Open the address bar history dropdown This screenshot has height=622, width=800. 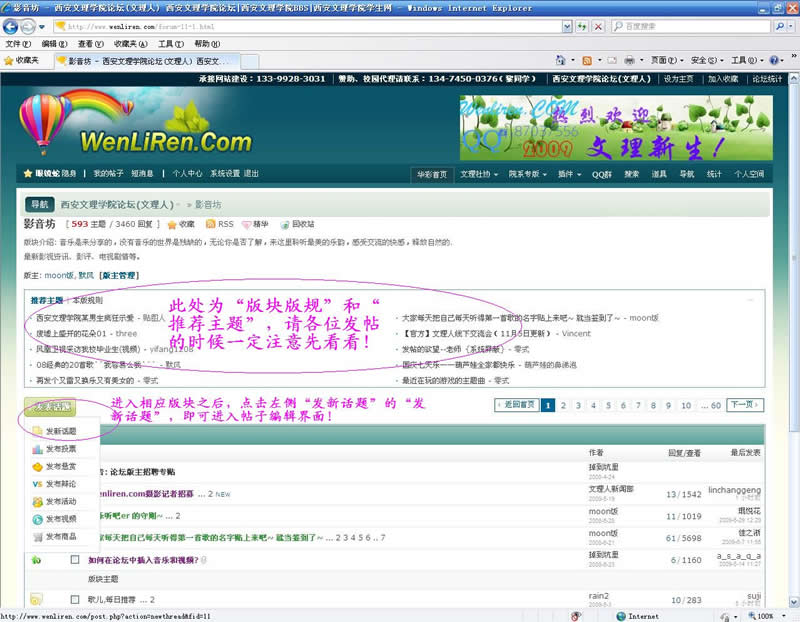(567, 27)
